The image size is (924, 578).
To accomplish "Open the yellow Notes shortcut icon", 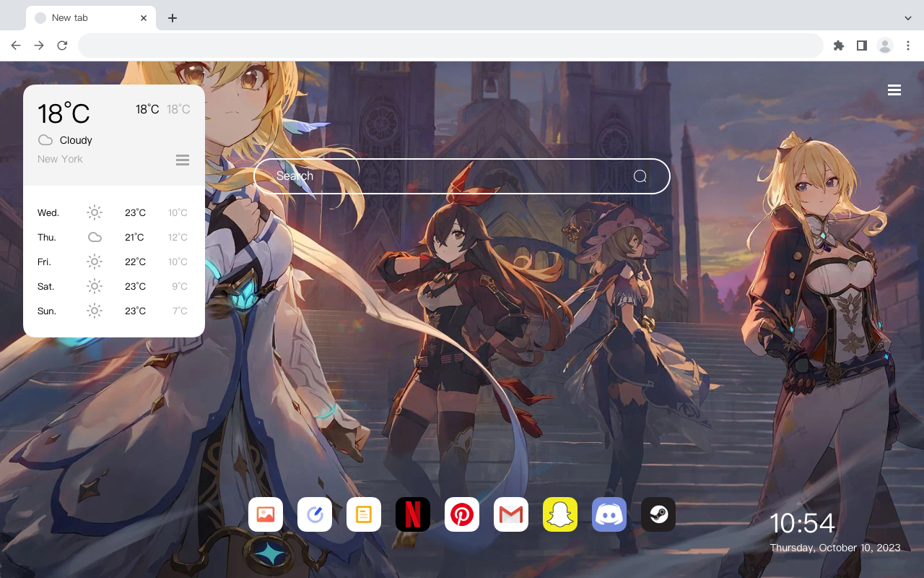I will pyautogui.click(x=364, y=514).
